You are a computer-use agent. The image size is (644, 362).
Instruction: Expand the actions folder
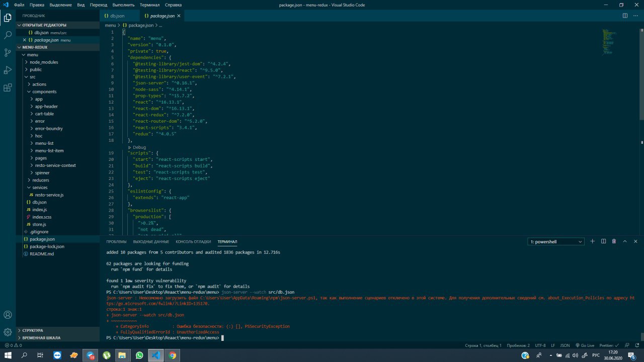click(58, 84)
